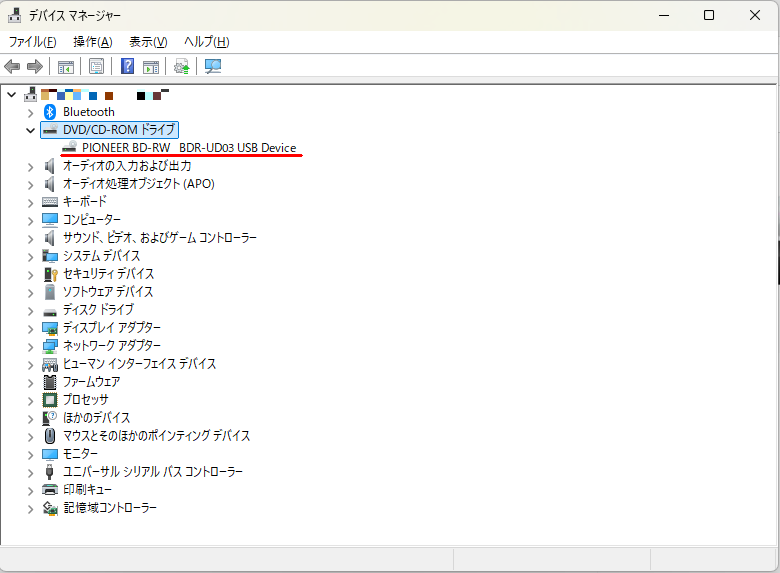
Task: Expand ヒューマン インターフェイス デバイス
Action: (x=30, y=365)
